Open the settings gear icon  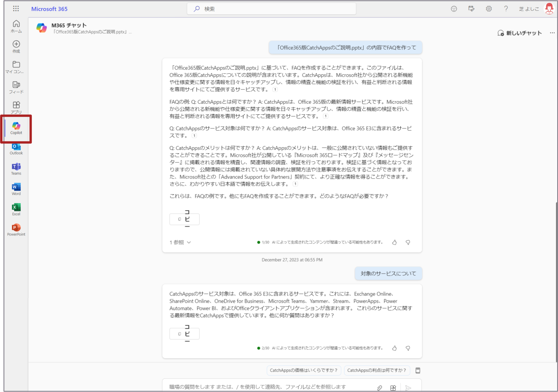click(x=489, y=9)
